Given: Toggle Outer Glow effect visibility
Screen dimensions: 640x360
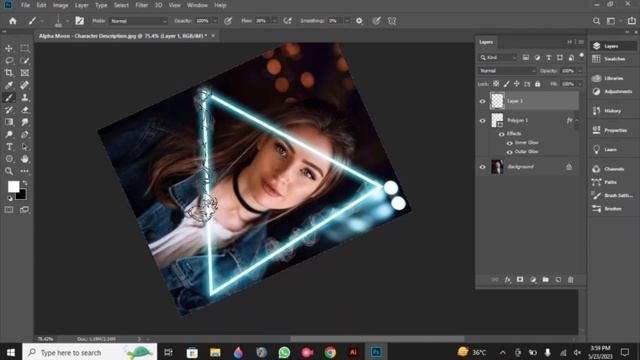Looking at the screenshot, I should (509, 152).
